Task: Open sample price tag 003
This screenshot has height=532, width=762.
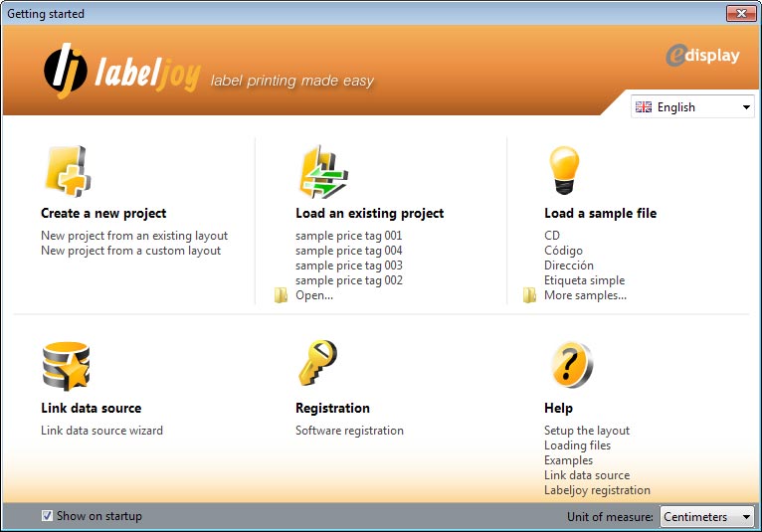Action: (x=349, y=266)
